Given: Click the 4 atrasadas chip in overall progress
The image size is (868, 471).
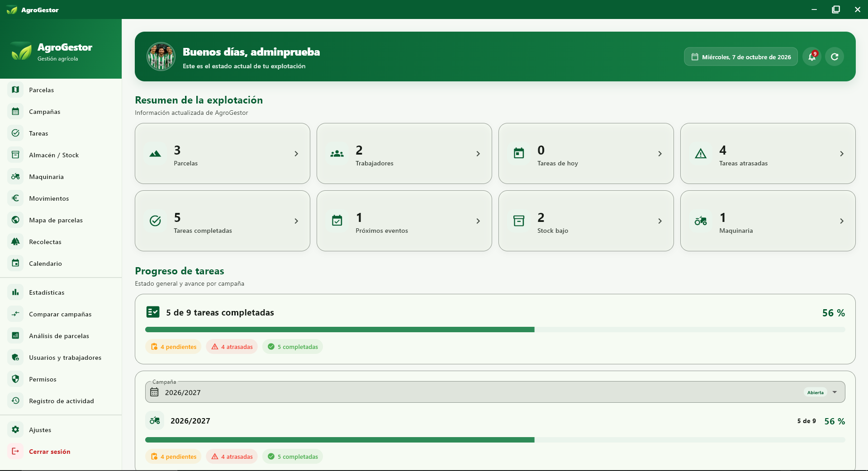Looking at the screenshot, I should pos(232,347).
